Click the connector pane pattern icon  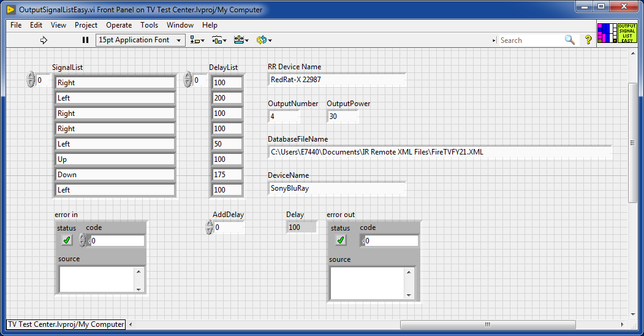tap(607, 33)
